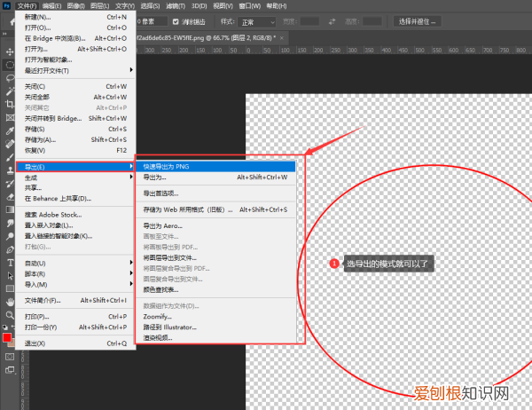Select the Path Selection tool

pos(10,275)
